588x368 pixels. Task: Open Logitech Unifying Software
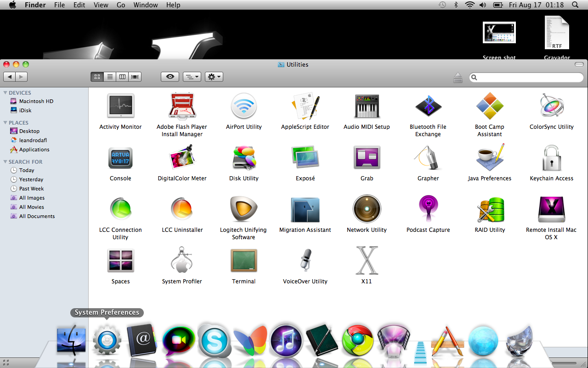[243, 209]
